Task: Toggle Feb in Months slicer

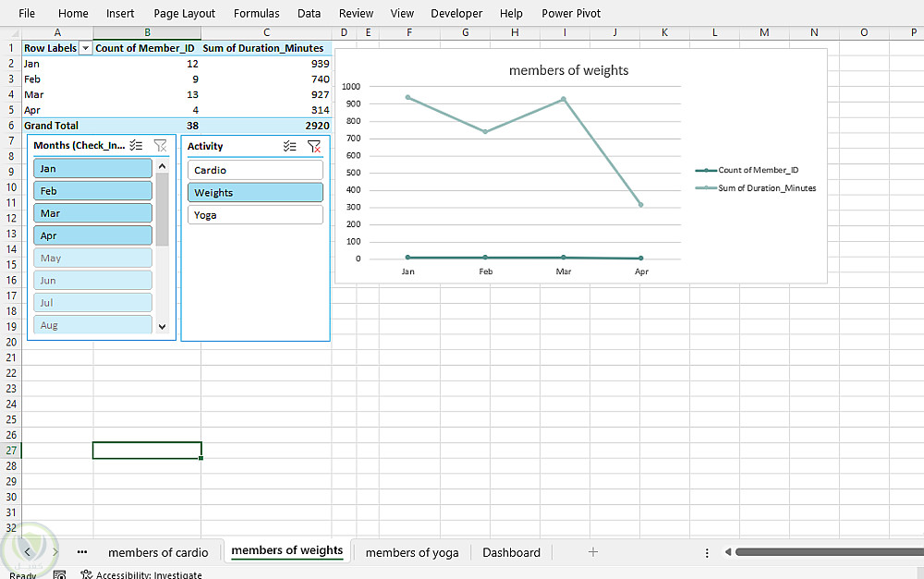Action: click(x=92, y=191)
